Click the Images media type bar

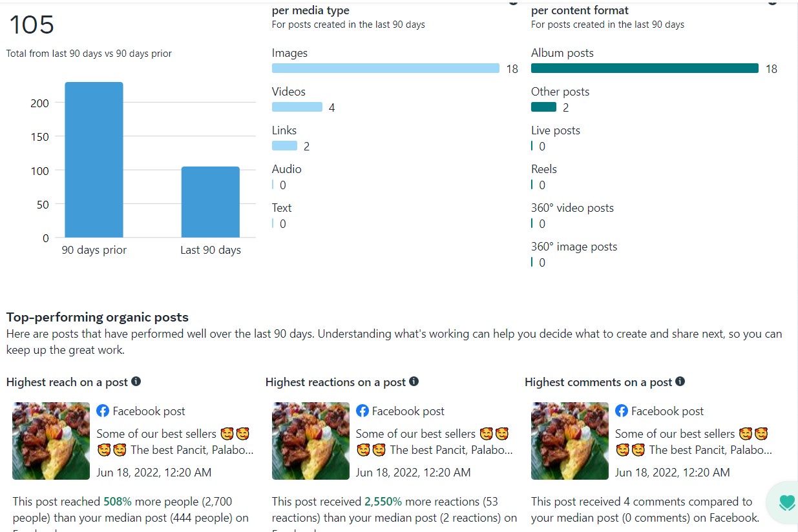tap(386, 68)
